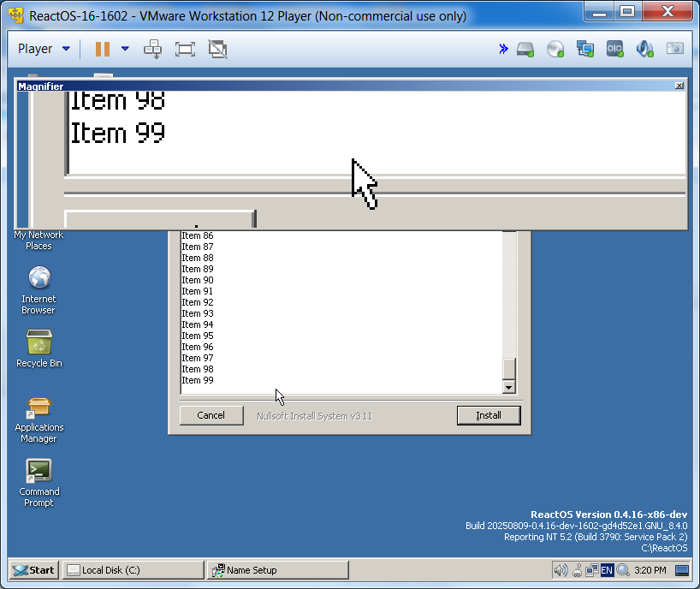Viewport: 700px width, 589px height.
Task: Click the serial port device icon
Action: click(614, 49)
